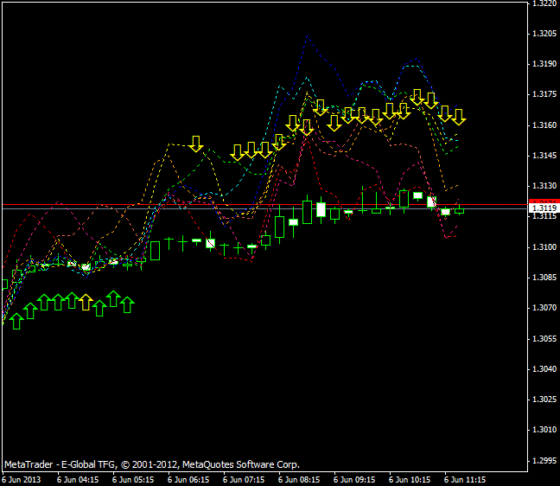Click the 6 Jun 07:15 time label
The image size is (560, 486).
(x=244, y=480)
